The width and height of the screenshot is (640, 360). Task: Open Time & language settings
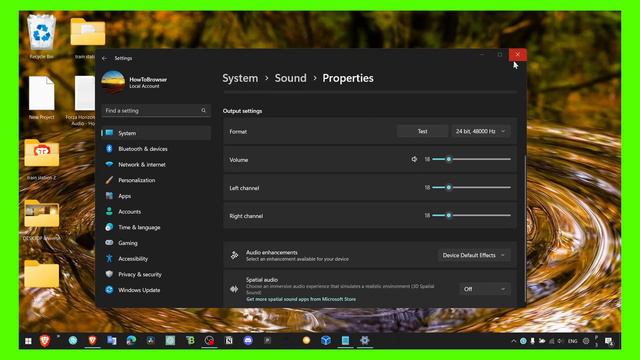(156, 227)
